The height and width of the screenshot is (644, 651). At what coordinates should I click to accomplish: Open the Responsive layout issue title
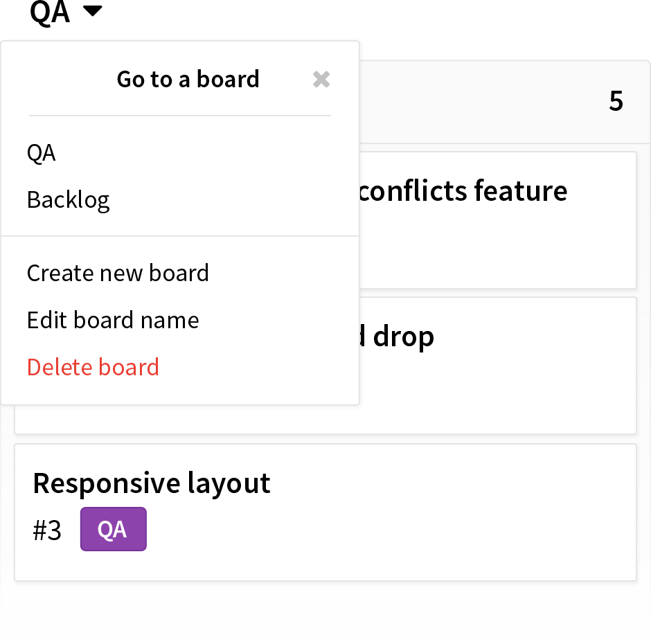tap(152, 483)
